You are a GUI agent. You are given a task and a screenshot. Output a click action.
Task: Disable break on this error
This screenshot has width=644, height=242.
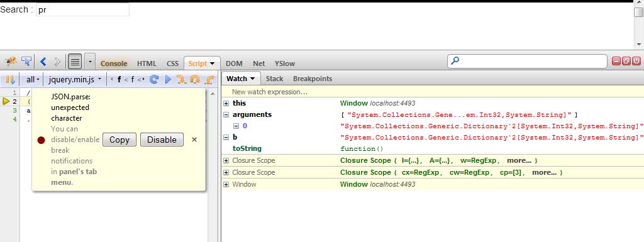point(162,140)
